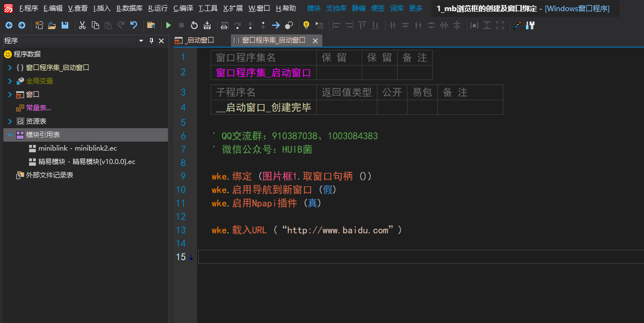Click the circular restart arrow icon

[x=194, y=25]
